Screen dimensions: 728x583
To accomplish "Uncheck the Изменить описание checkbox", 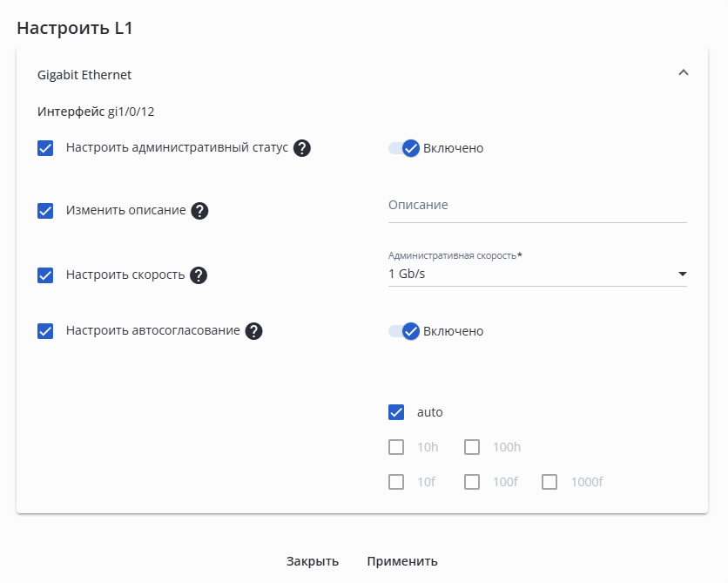I will (46, 211).
